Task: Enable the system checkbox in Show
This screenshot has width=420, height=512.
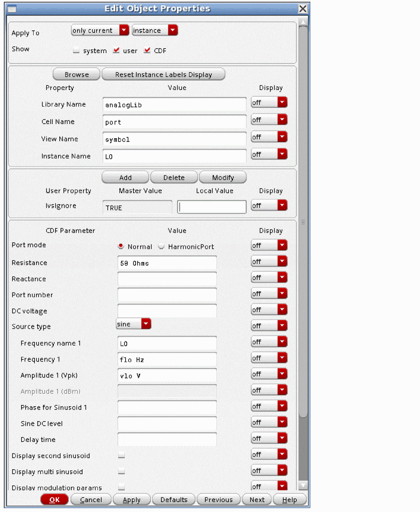Action: click(x=76, y=51)
